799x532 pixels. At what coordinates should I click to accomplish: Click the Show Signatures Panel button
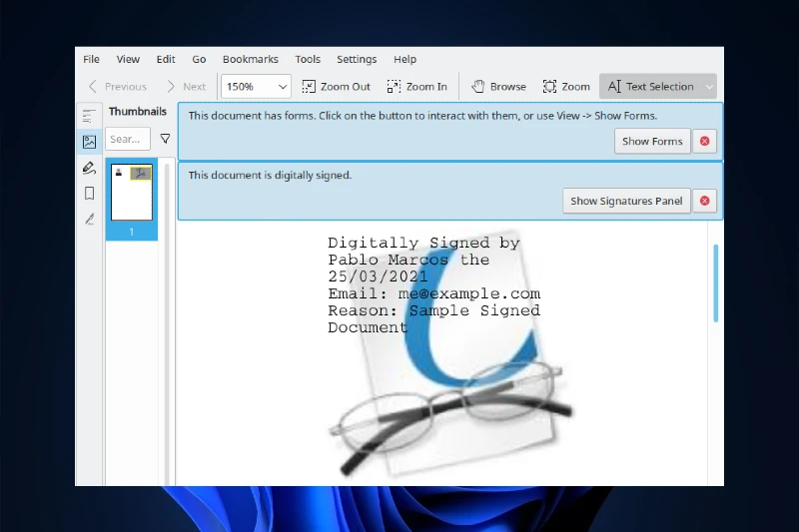[x=626, y=201]
